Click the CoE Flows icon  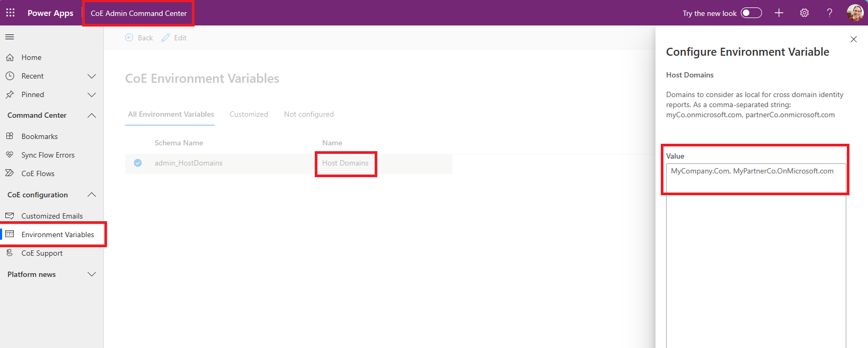[10, 173]
